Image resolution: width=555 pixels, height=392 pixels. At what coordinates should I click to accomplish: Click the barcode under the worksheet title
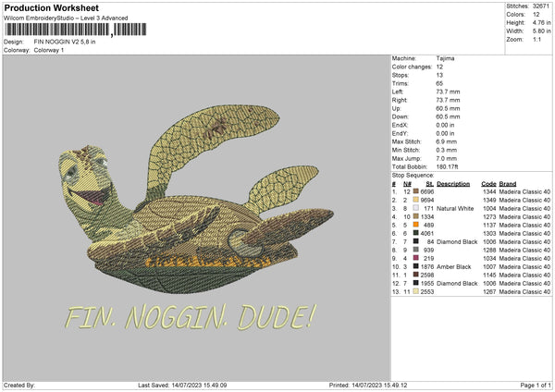pos(75,30)
